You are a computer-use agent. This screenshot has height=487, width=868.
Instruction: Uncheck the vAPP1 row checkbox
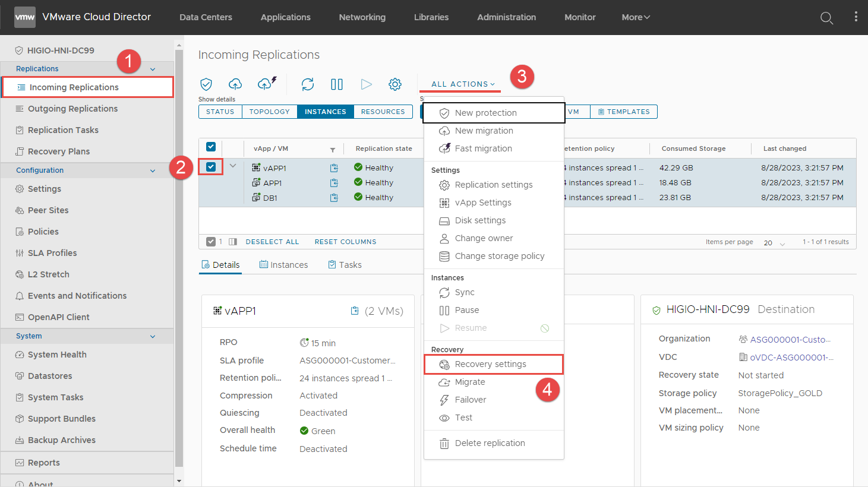[211, 167]
